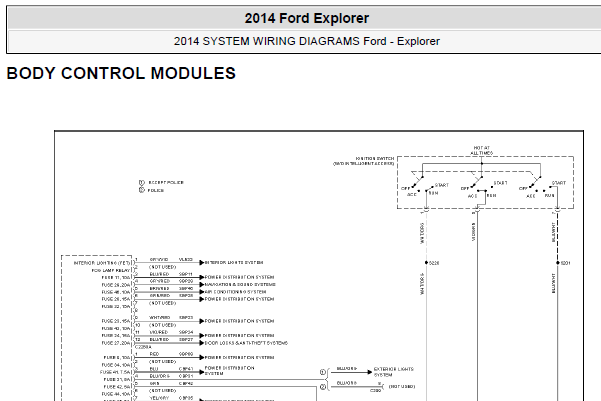Select the "C280" connector label
601x401 pixels.
[376, 390]
